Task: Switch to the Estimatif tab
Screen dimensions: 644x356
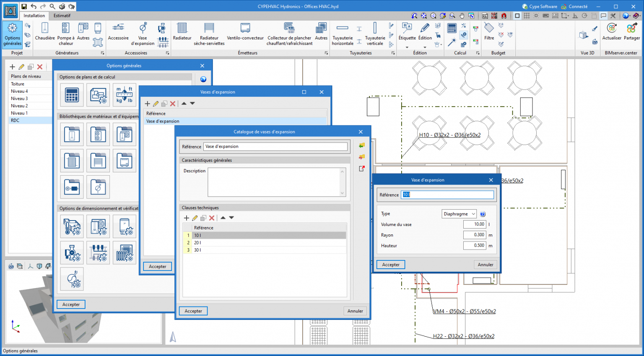Action: [62, 16]
